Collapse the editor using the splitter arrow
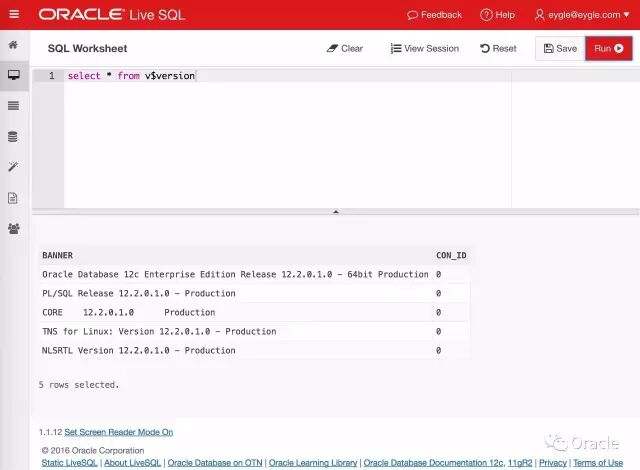The width and height of the screenshot is (640, 470). (x=336, y=212)
